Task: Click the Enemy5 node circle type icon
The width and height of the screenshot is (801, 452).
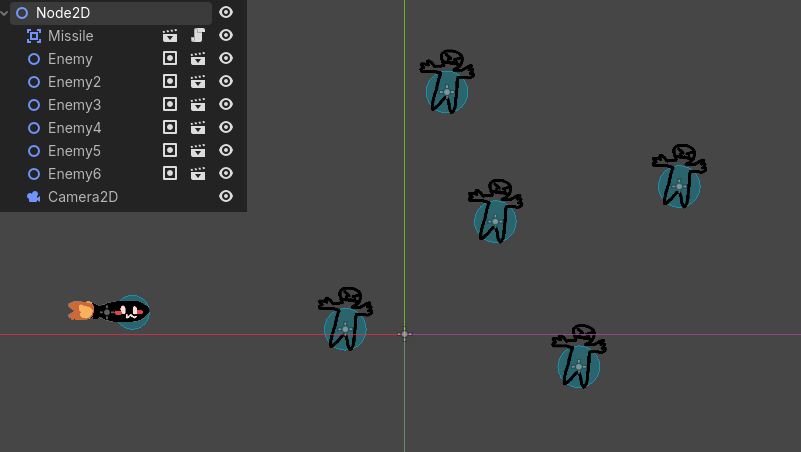Action: 34,151
